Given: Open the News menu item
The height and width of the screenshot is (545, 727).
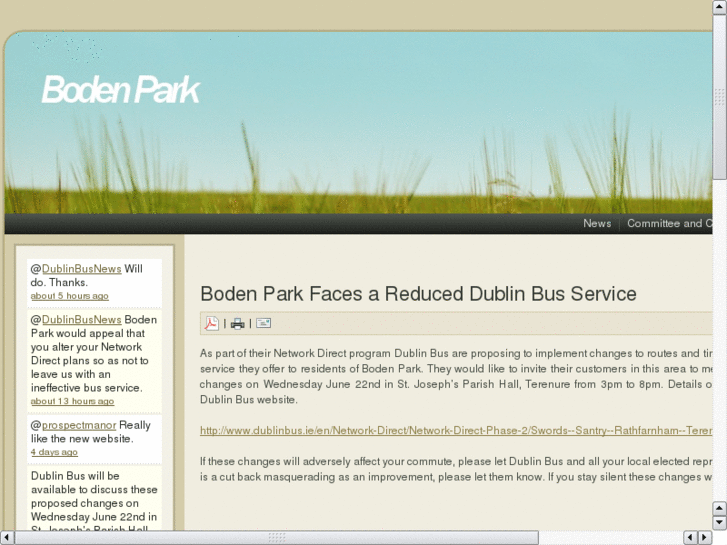Looking at the screenshot, I should pos(597,224).
